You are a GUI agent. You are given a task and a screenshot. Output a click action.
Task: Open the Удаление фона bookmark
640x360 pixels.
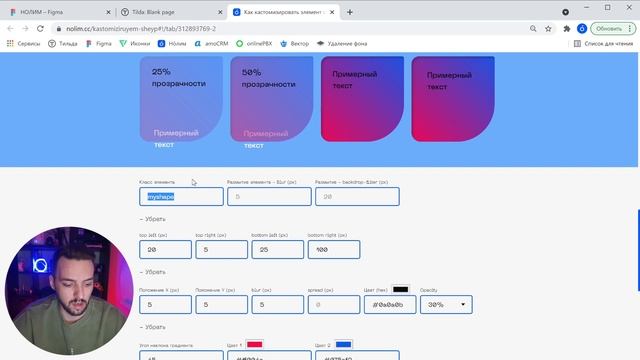(x=342, y=43)
